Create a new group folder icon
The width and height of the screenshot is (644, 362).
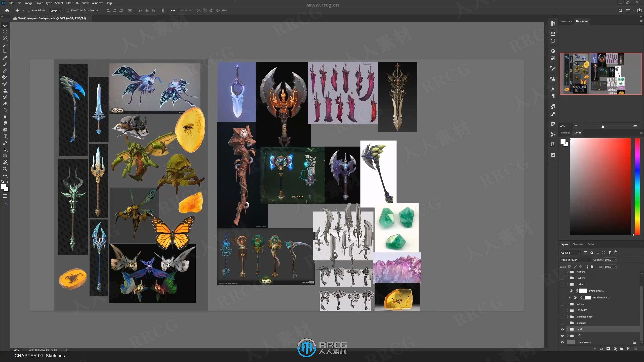point(622,349)
